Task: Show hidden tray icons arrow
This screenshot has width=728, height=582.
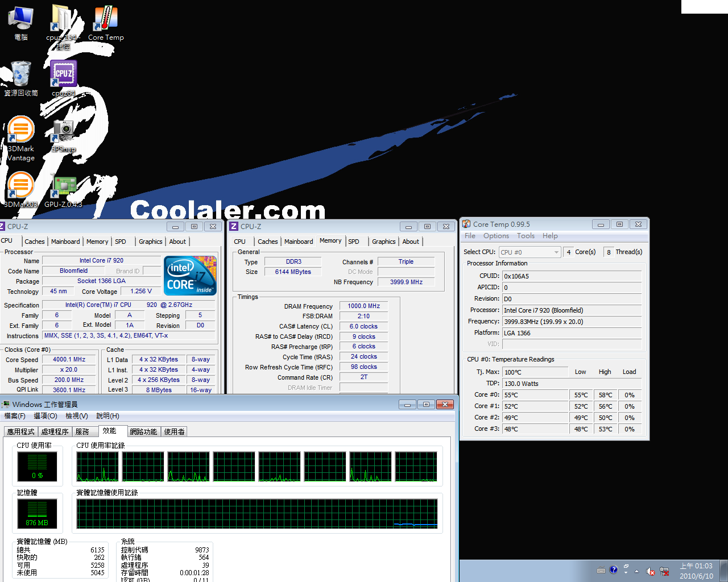Action: [x=636, y=571]
